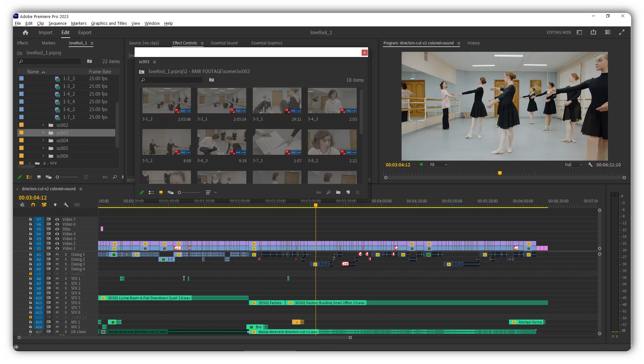Expand sc005 folder in project panel
The image size is (644, 364).
coord(43,148)
